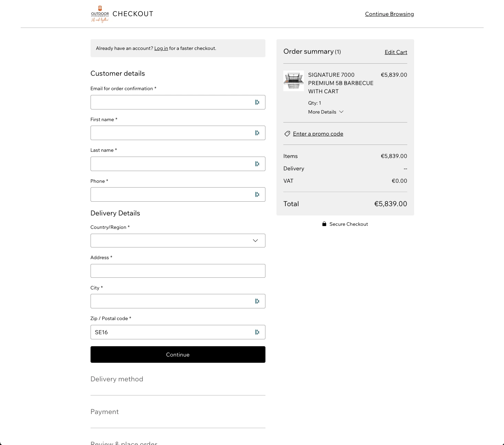This screenshot has width=504, height=445.
Task: Select the Payment step heading
Action: pyautogui.click(x=105, y=412)
